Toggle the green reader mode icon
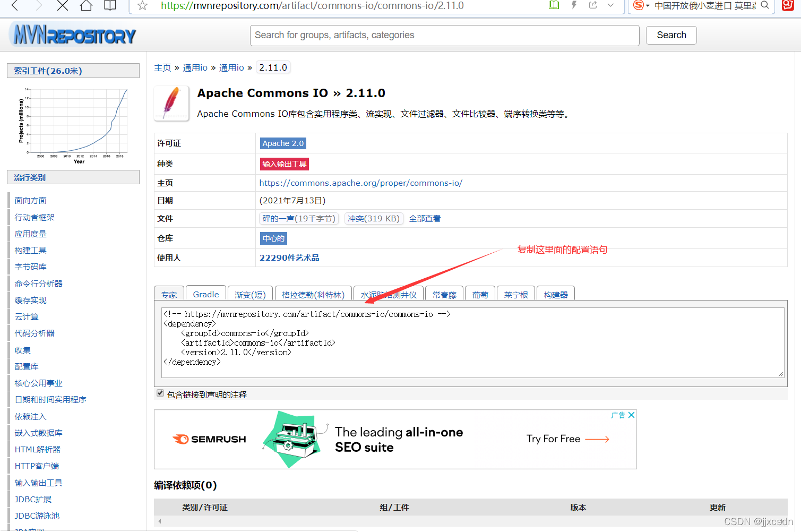Viewport: 801px width, 532px height. tap(554, 5)
